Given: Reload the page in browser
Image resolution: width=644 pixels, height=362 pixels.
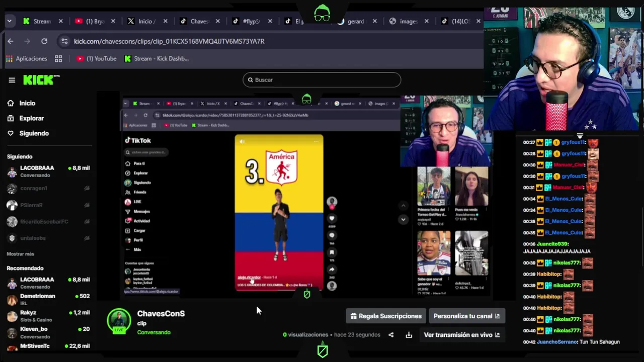Looking at the screenshot, I should [x=44, y=41].
